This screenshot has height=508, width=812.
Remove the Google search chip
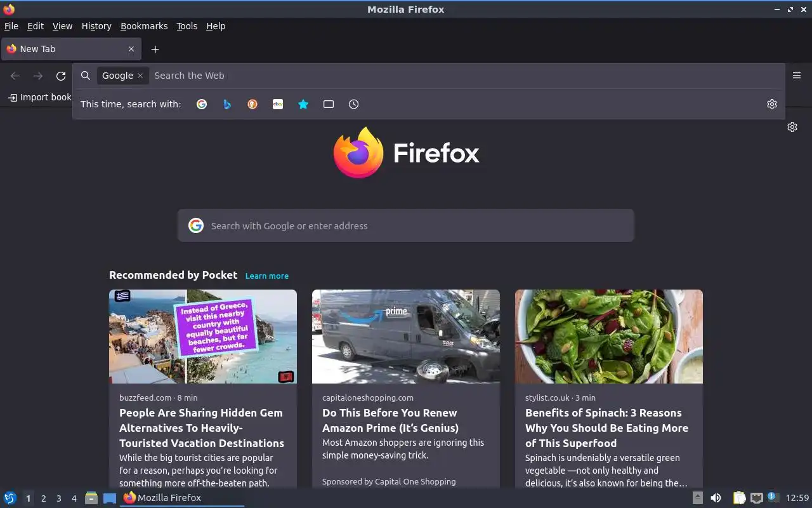pos(140,76)
